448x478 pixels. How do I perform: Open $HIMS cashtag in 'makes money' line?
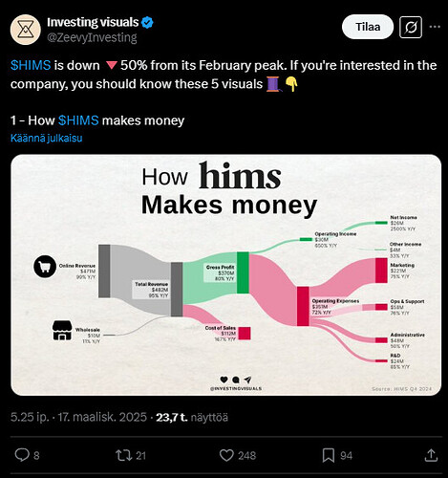click(78, 120)
